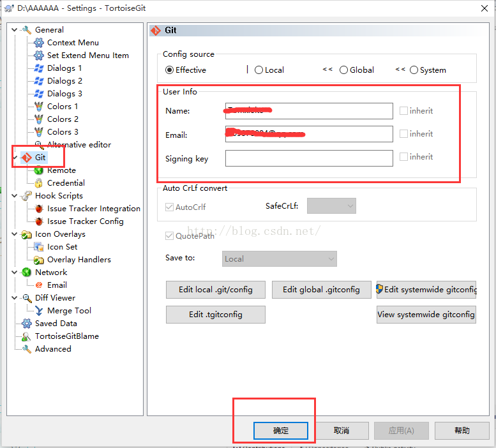Viewport: 496px width, 448px height.
Task: Toggle the QuotePath checkbox
Action: (x=170, y=236)
